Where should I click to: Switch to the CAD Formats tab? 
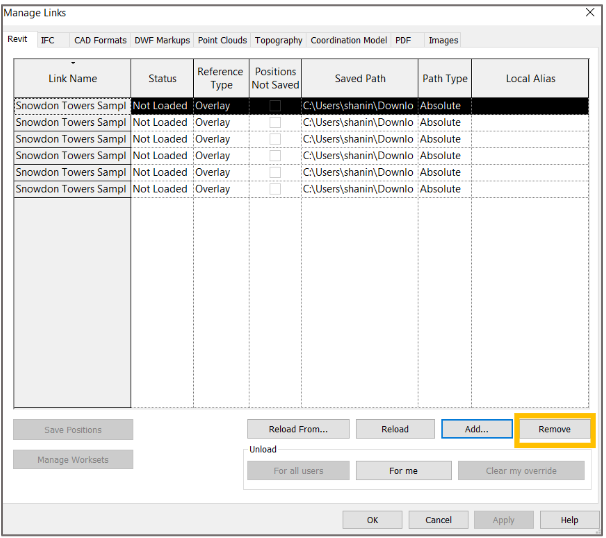(x=100, y=40)
